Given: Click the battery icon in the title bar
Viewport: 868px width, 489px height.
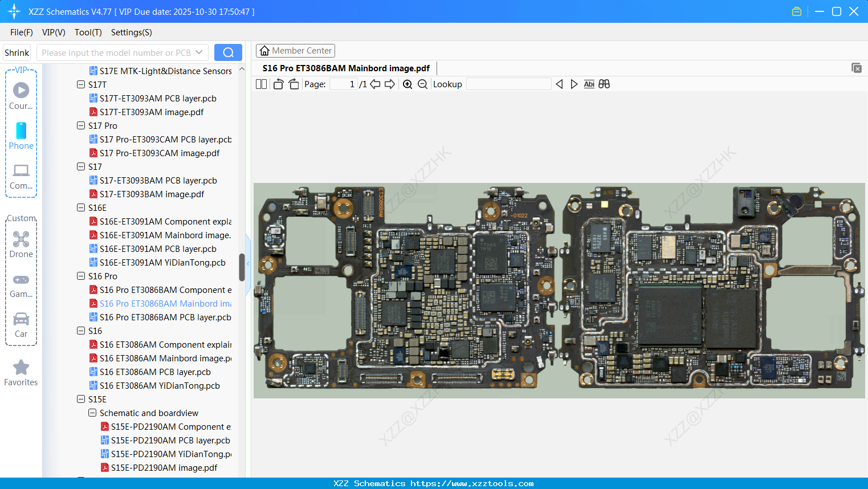Looking at the screenshot, I should [796, 11].
